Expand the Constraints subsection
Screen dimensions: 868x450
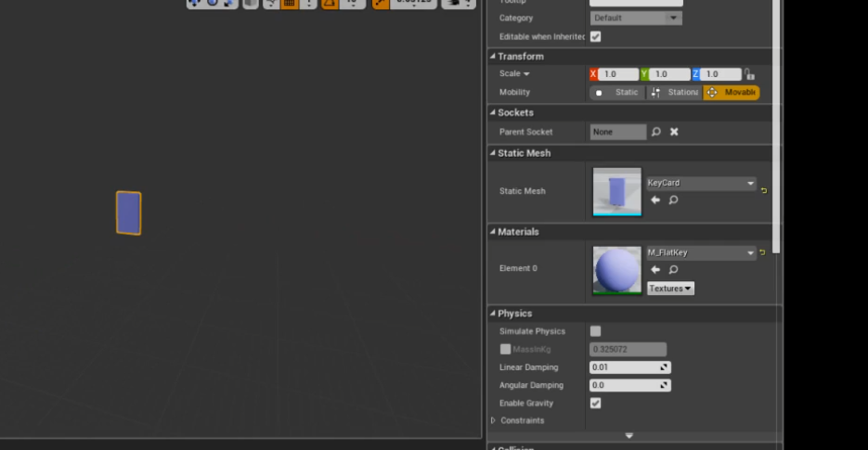(493, 420)
